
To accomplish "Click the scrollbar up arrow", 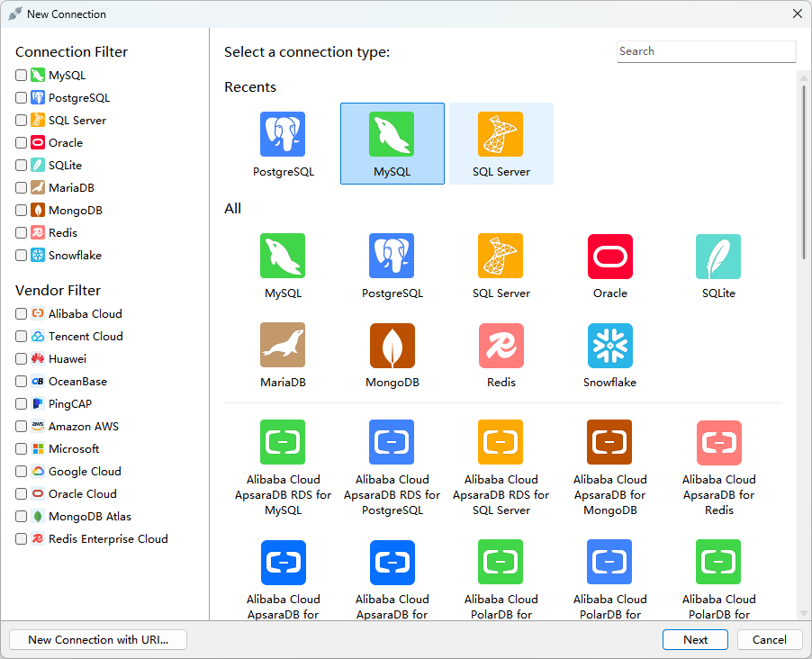I will click(804, 78).
